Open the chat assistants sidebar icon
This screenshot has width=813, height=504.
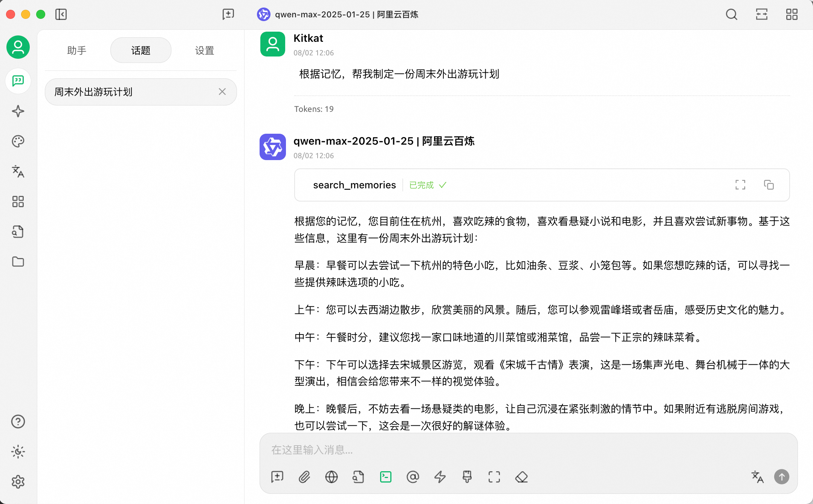18,81
